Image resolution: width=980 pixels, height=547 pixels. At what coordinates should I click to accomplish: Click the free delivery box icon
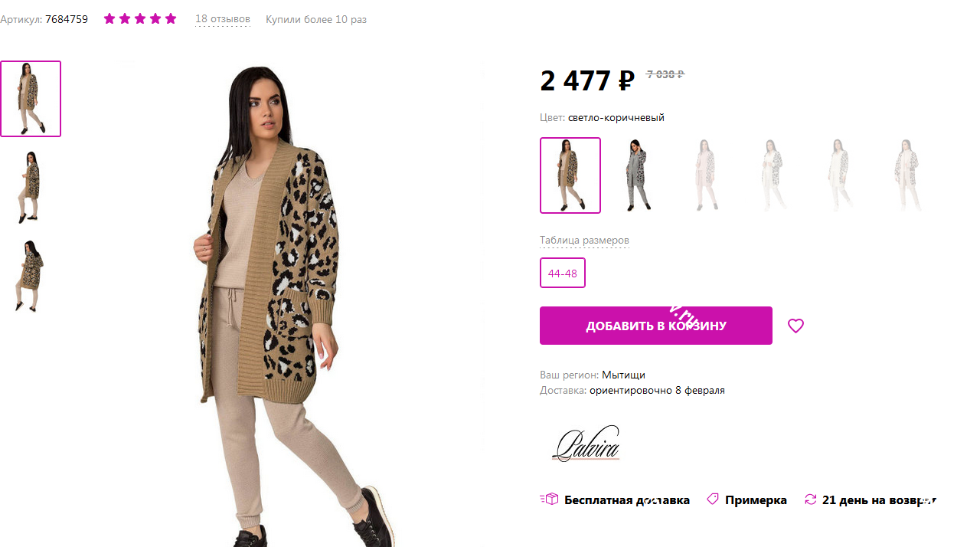549,499
